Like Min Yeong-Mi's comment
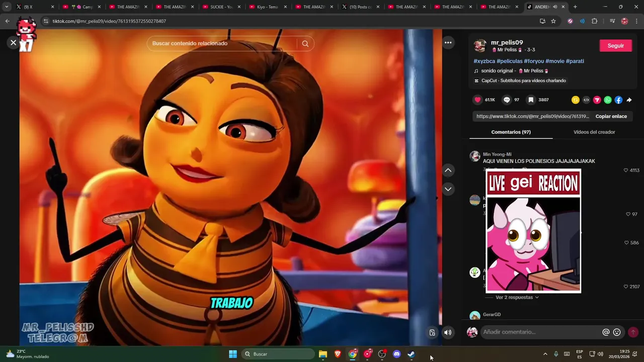 (x=626, y=170)
